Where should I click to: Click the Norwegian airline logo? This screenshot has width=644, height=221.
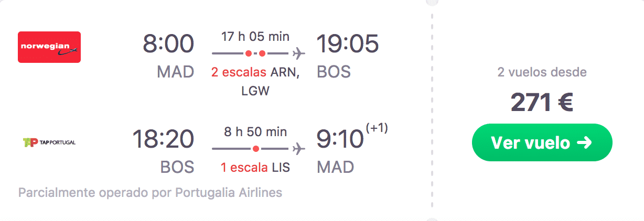pyautogui.click(x=49, y=47)
